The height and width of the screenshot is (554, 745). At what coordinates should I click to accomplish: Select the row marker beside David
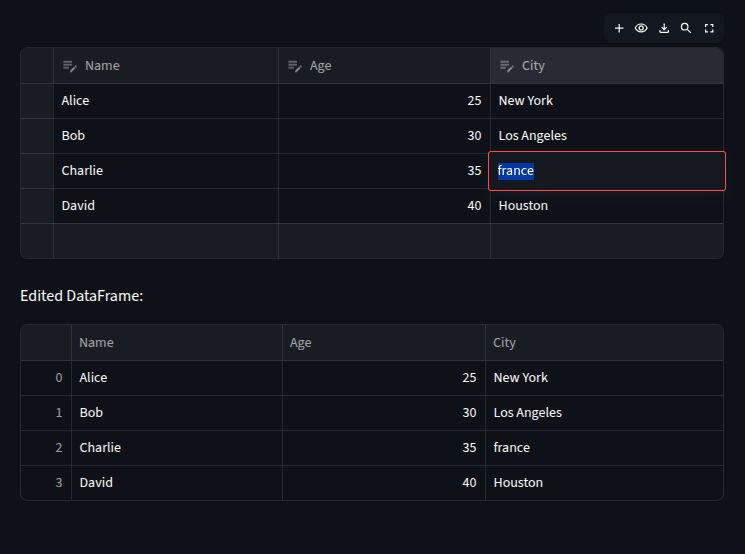[x=37, y=206]
